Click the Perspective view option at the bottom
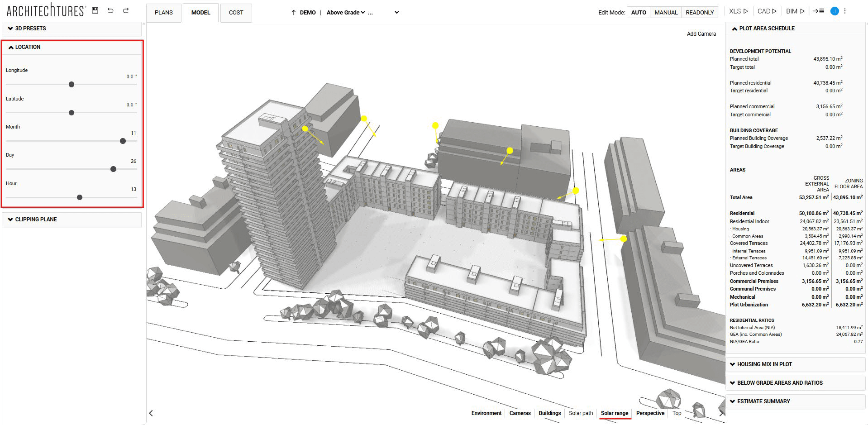Viewport: 868px width, 425px height. click(650, 413)
